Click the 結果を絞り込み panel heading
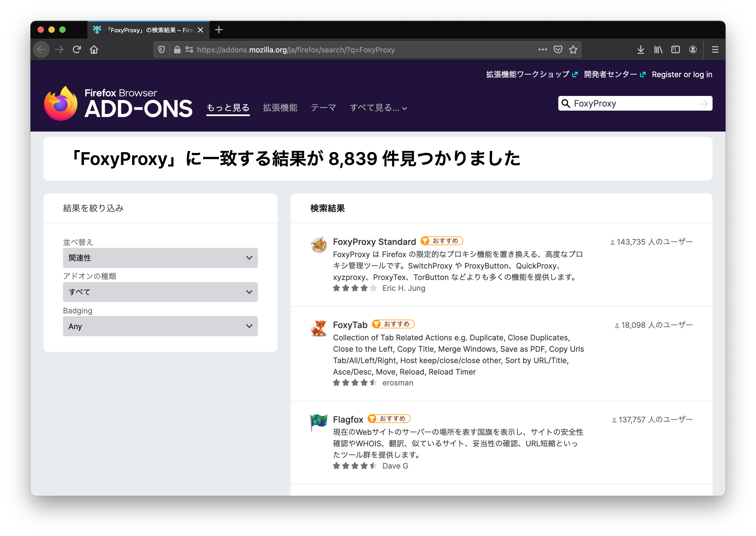Screen dimensions: 756x536 click(x=93, y=208)
